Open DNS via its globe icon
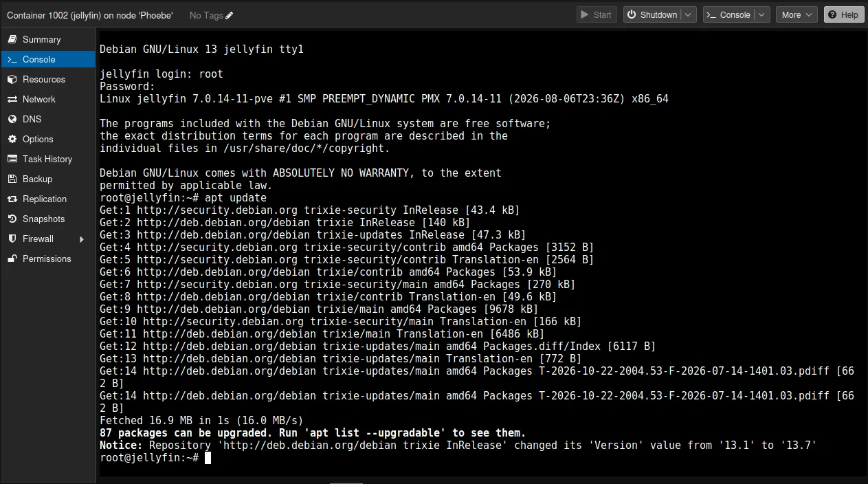Screen dimensions: 868x484 (x=12, y=119)
